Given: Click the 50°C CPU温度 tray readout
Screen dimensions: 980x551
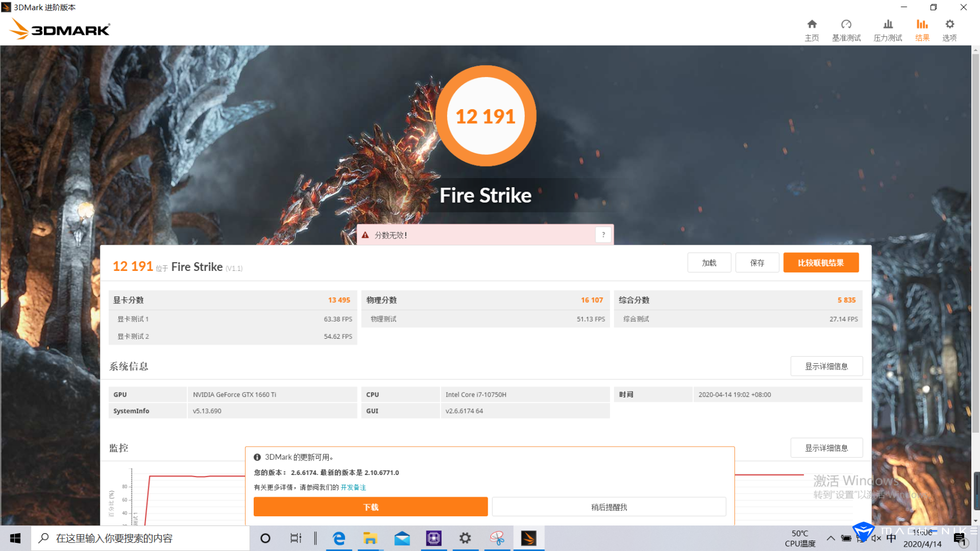Looking at the screenshot, I should [x=800, y=538].
